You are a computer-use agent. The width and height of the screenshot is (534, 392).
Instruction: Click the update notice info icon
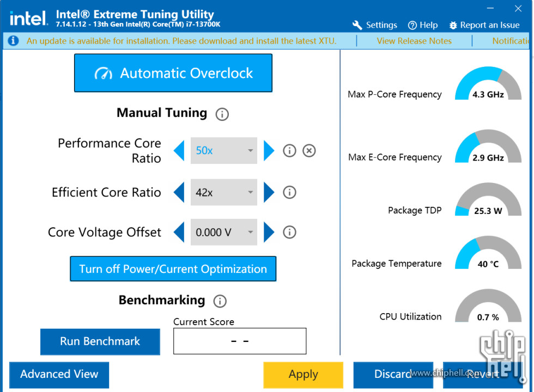click(x=13, y=41)
